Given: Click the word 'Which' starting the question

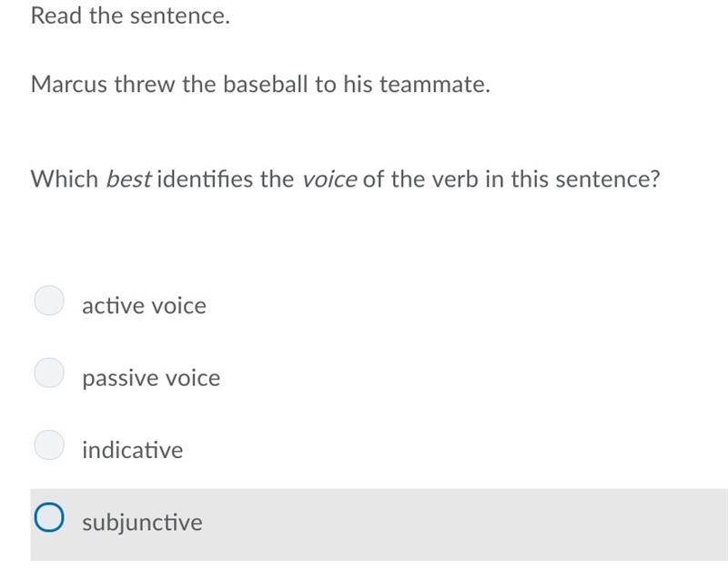Looking at the screenshot, I should pos(65,179).
